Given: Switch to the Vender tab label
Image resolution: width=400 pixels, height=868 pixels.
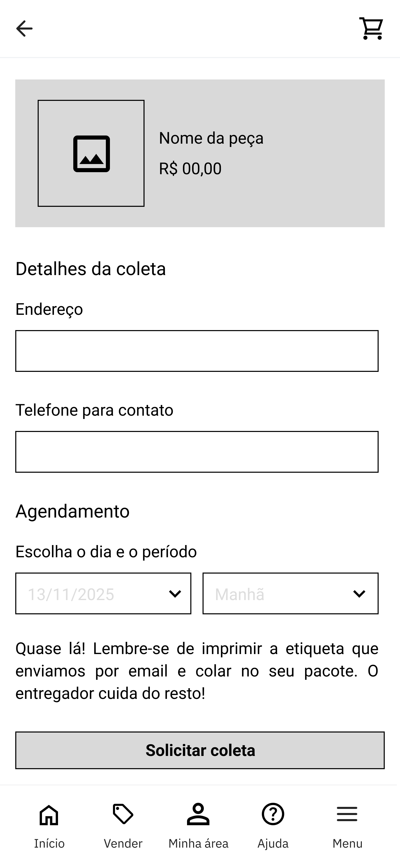Looking at the screenshot, I should tap(123, 843).
